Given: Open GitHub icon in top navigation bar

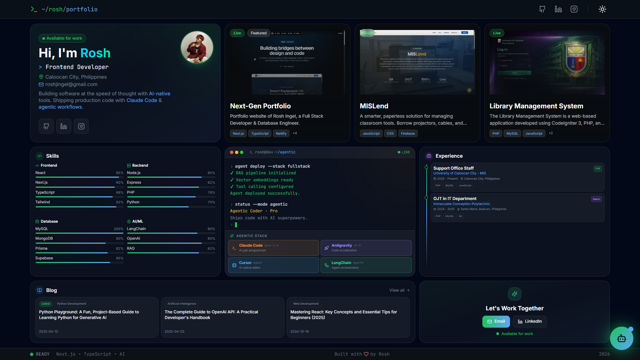Looking at the screenshot, I should pos(542,9).
